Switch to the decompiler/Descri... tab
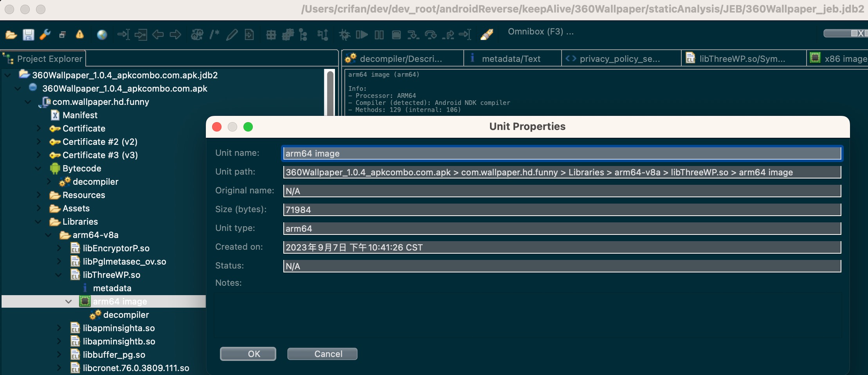The width and height of the screenshot is (868, 375). 402,59
